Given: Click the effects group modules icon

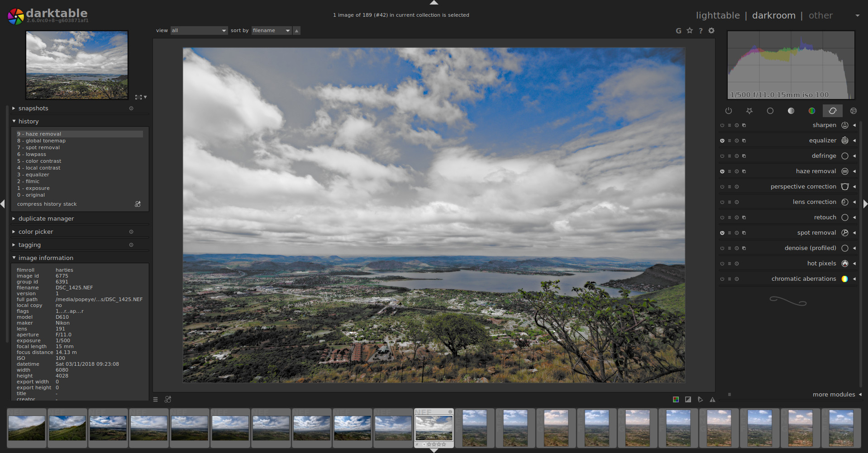Looking at the screenshot, I should tap(853, 111).
